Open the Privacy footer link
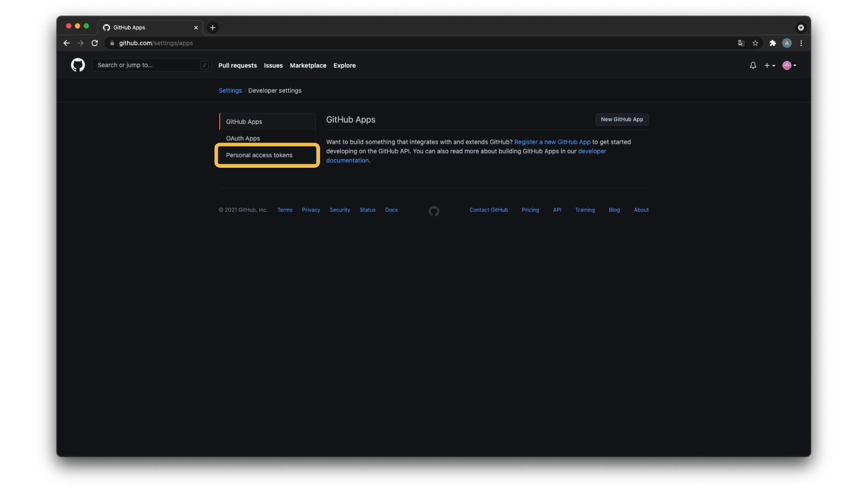The image size is (868, 489). coord(311,210)
